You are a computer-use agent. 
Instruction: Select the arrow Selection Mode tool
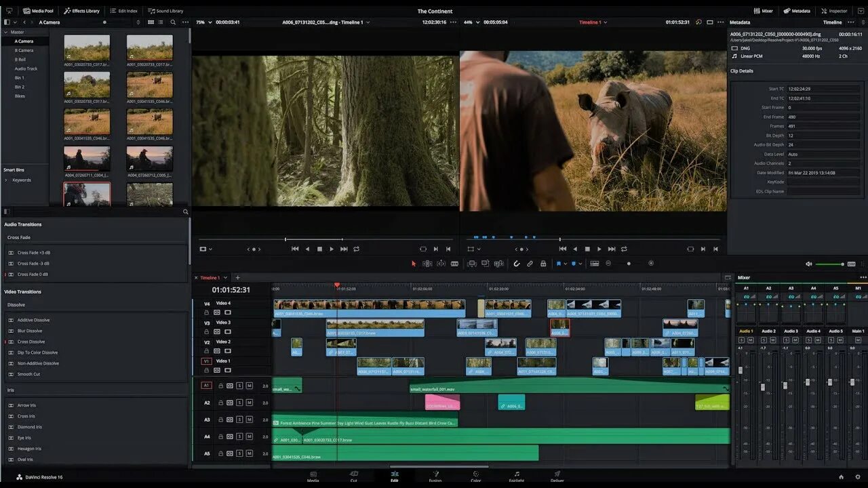pos(414,264)
